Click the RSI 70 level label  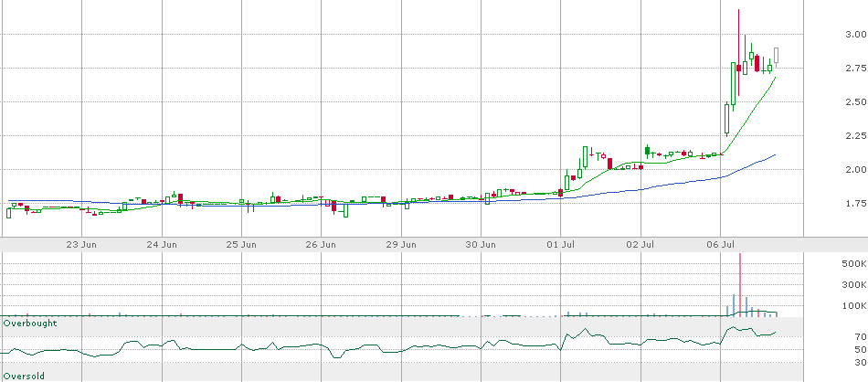point(860,336)
